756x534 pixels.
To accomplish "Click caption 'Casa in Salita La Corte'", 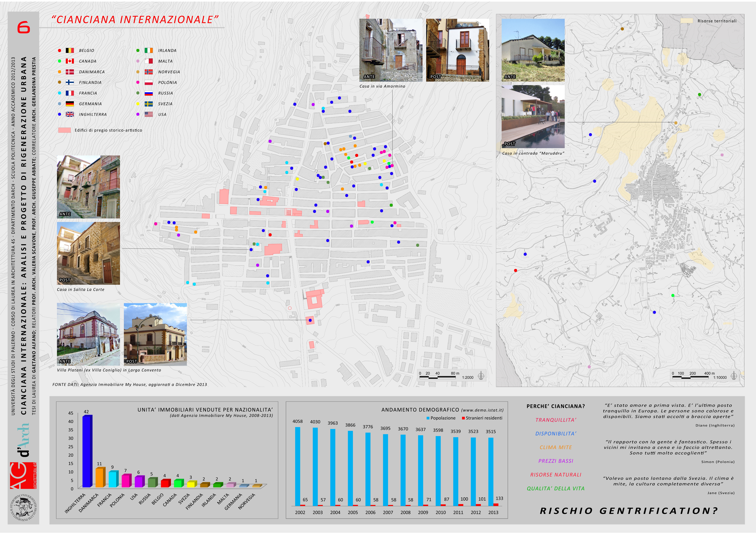I will (x=81, y=290).
